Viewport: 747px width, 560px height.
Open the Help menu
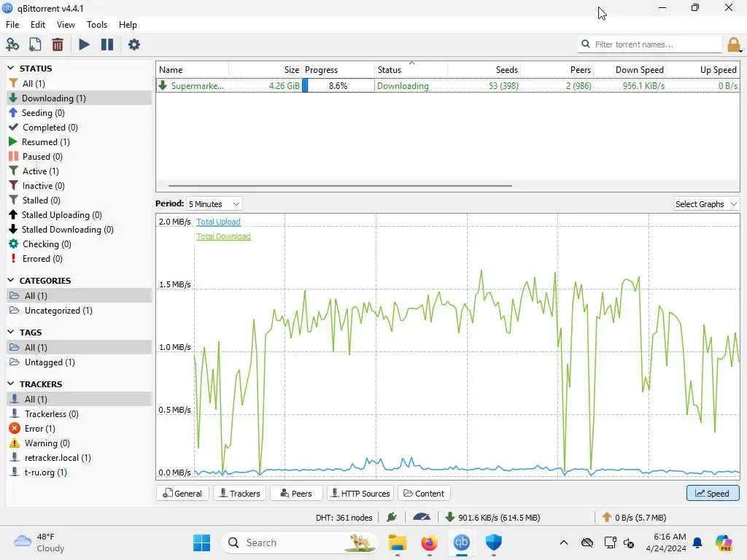point(128,25)
